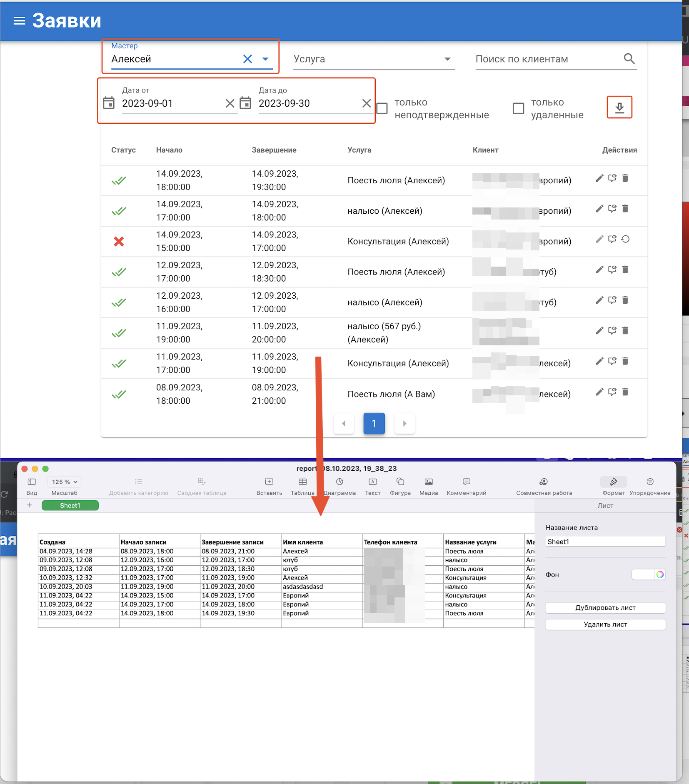Screen dimensions: 689x784
Task: Restore the cancelled 15:00 Консультация request
Action: coord(625,239)
